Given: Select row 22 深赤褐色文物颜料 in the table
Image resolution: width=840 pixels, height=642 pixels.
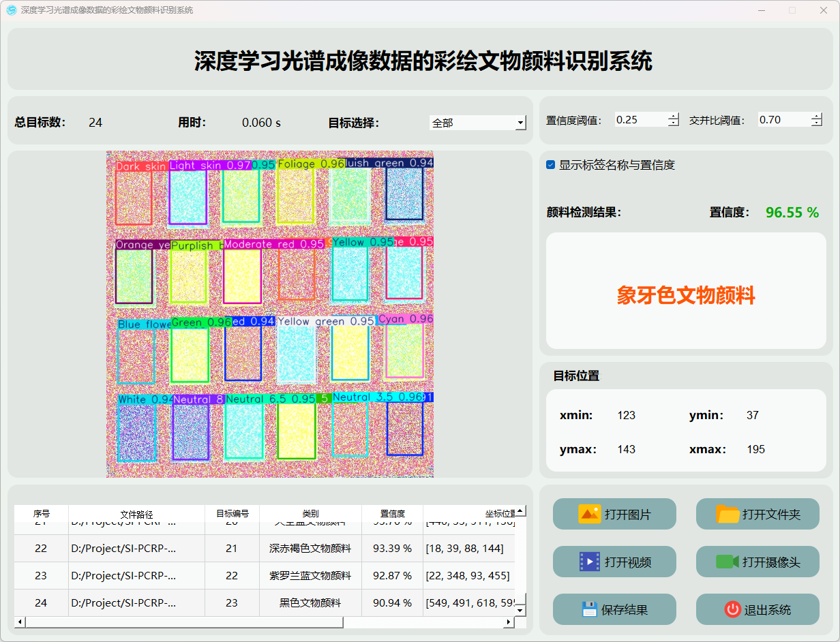Looking at the screenshot, I should pos(310,549).
